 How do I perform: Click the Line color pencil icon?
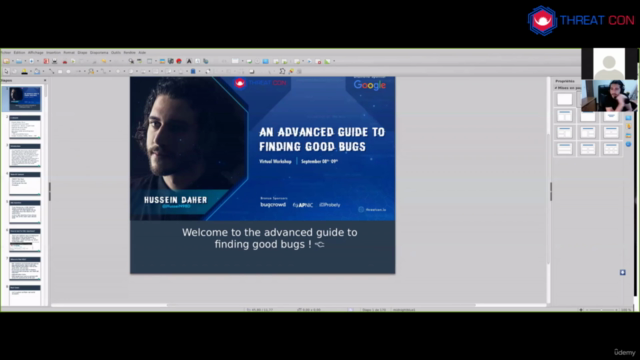point(24,71)
